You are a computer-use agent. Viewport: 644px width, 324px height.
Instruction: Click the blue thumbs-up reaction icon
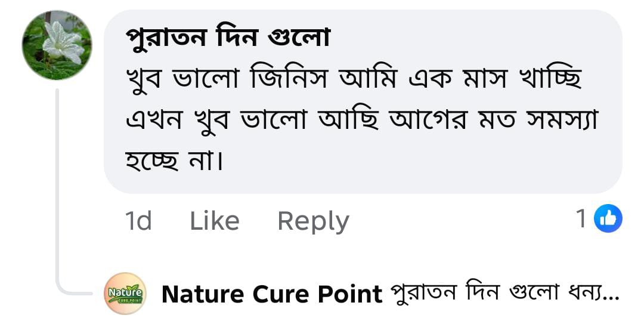click(608, 219)
